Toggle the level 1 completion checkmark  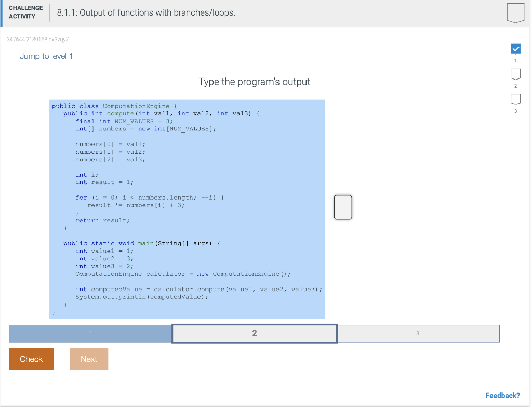coord(515,49)
